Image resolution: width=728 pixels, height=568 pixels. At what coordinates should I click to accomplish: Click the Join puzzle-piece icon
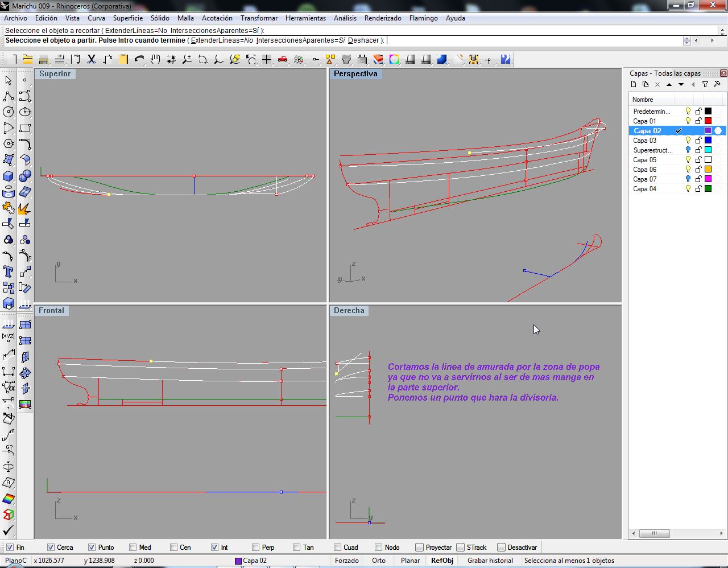point(9,208)
